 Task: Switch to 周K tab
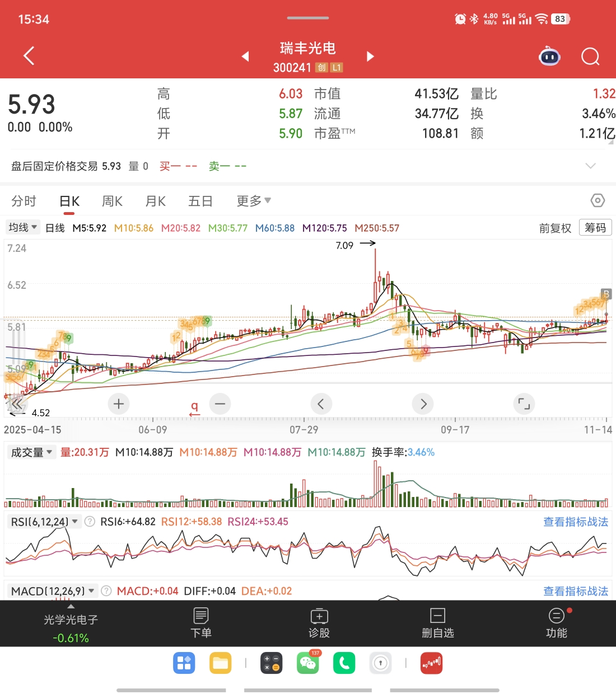[113, 201]
